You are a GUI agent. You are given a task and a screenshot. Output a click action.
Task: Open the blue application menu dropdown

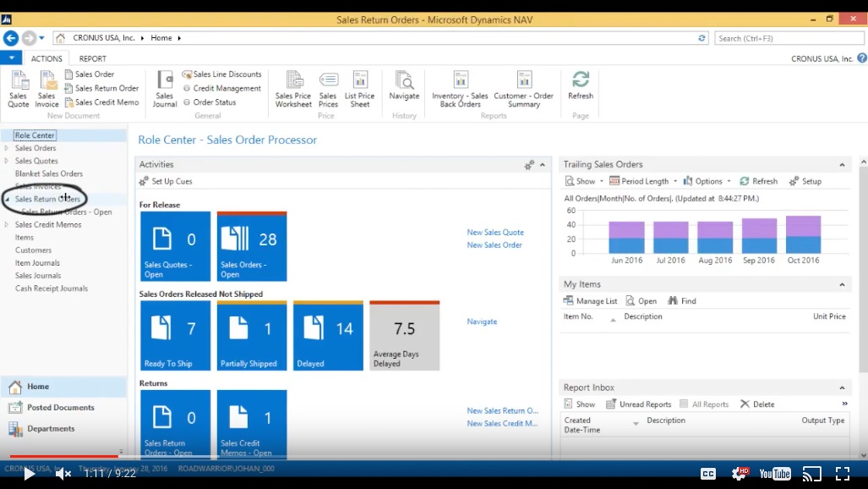11,58
